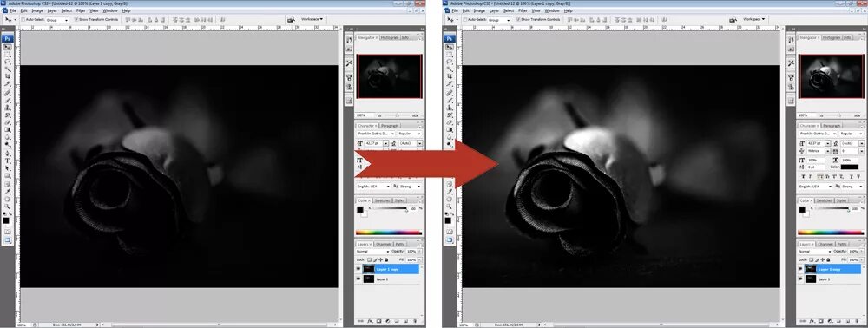The height and width of the screenshot is (328, 868).
Task: Click the new layer icon in left Layers panel
Action: (405, 321)
